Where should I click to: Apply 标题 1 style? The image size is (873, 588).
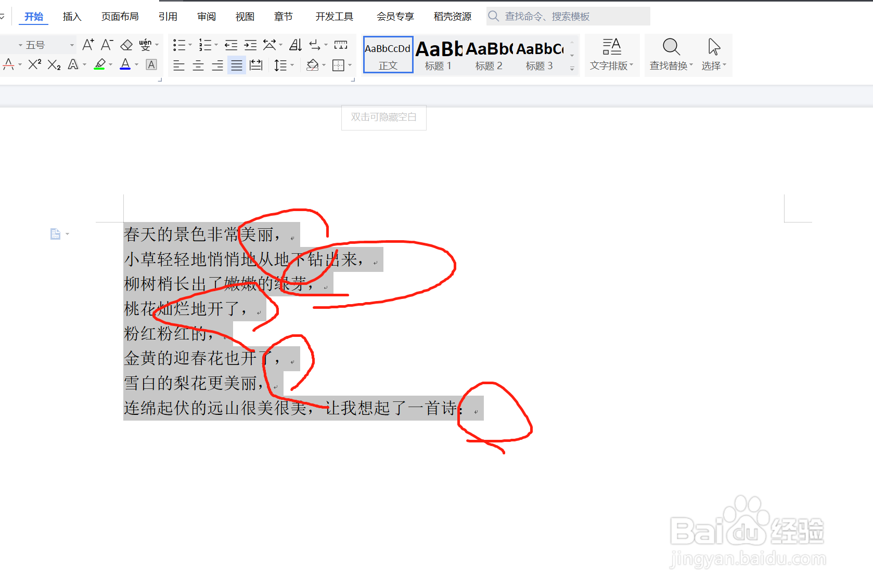439,56
